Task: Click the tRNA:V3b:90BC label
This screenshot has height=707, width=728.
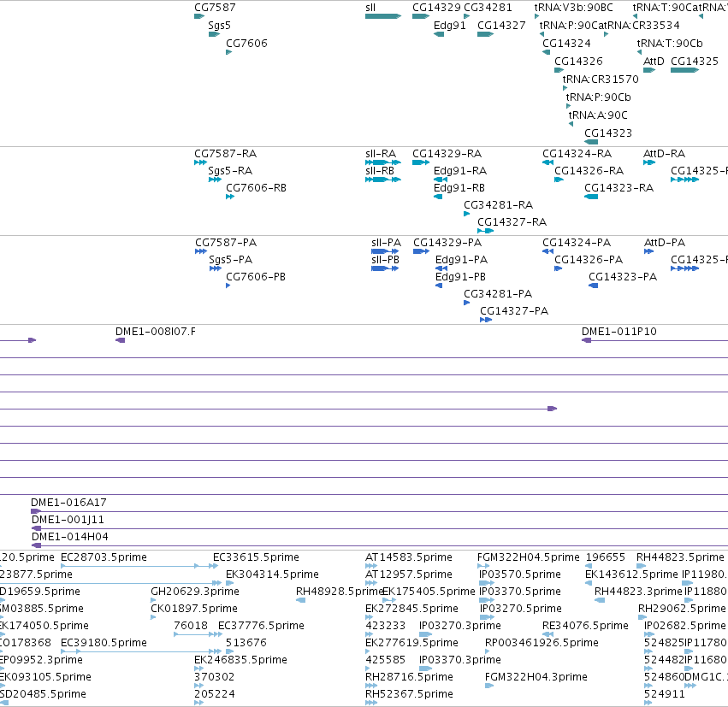Action: [x=573, y=8]
